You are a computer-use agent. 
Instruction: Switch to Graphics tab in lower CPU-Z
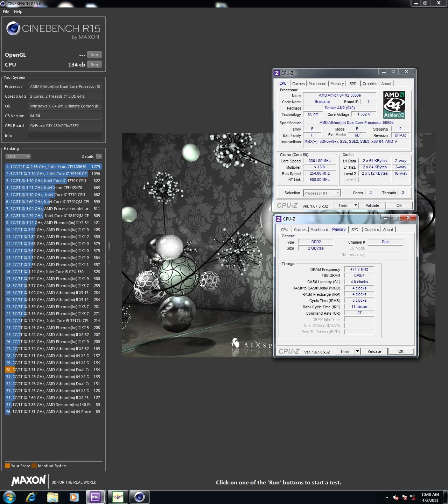click(372, 230)
